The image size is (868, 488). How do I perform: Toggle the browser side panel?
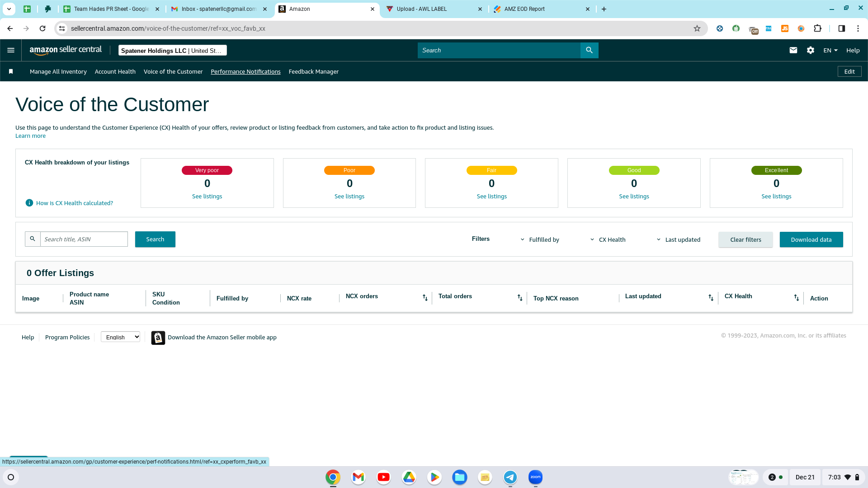click(842, 28)
